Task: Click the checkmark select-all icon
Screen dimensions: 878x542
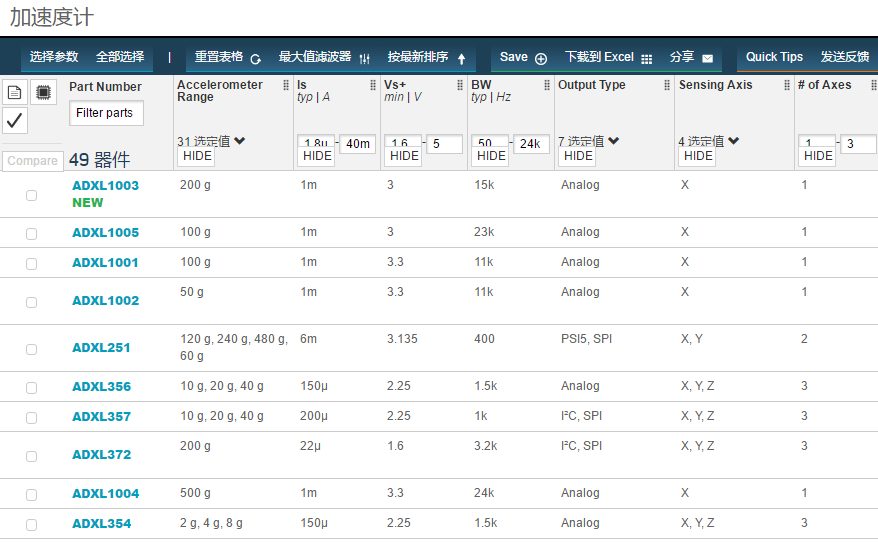Action: click(15, 120)
